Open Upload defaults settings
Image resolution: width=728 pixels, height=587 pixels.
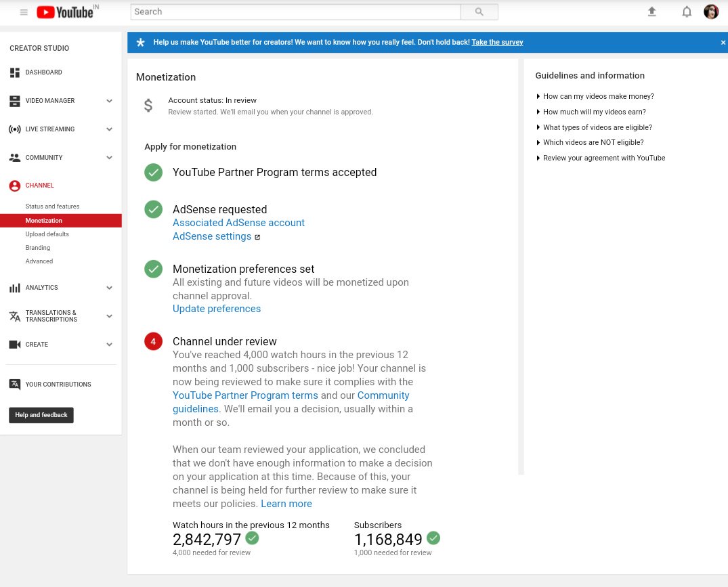[x=47, y=234]
